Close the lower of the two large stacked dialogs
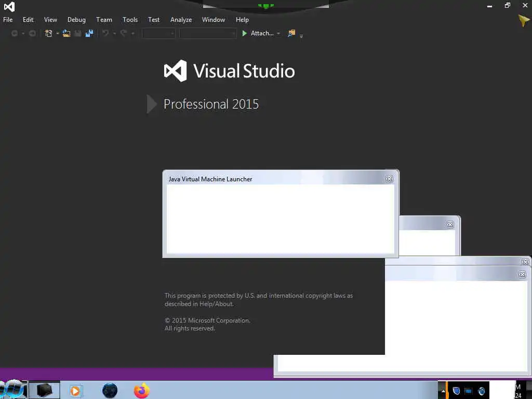 (522, 274)
